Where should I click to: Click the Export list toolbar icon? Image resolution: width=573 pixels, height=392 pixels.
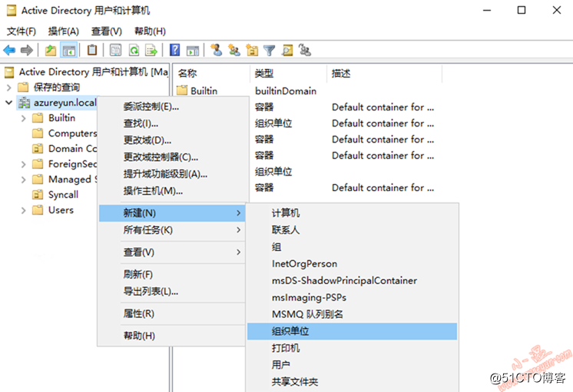(151, 50)
